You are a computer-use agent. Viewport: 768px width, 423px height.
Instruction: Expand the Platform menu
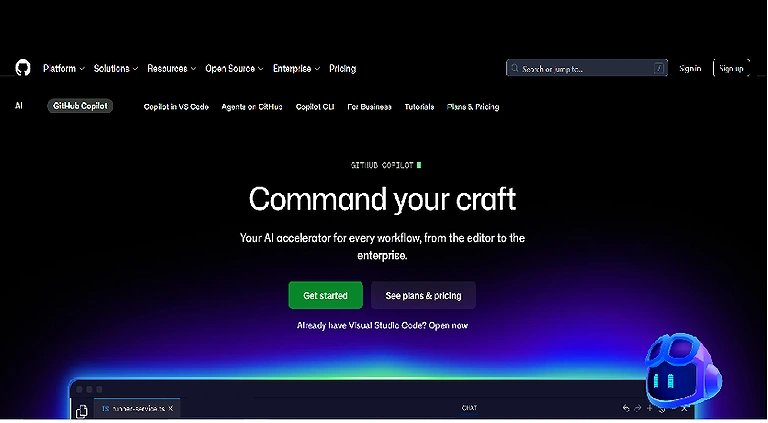[x=64, y=69]
